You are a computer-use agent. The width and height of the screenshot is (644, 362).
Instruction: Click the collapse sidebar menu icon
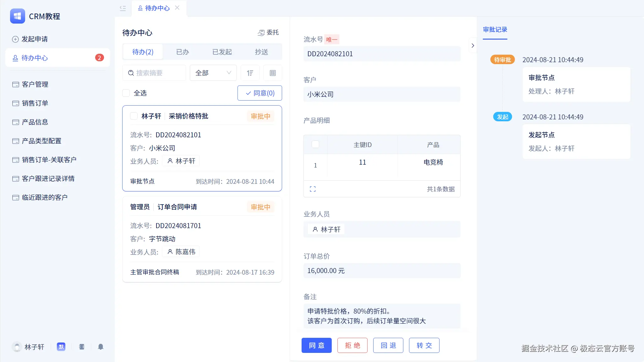click(x=123, y=8)
